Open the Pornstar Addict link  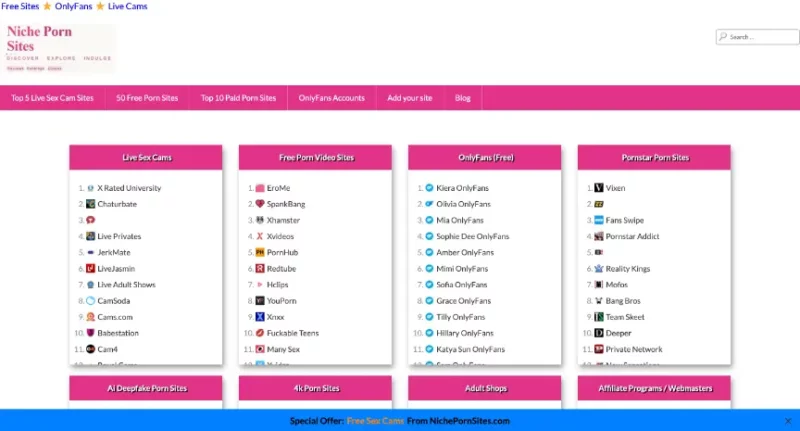click(632, 236)
